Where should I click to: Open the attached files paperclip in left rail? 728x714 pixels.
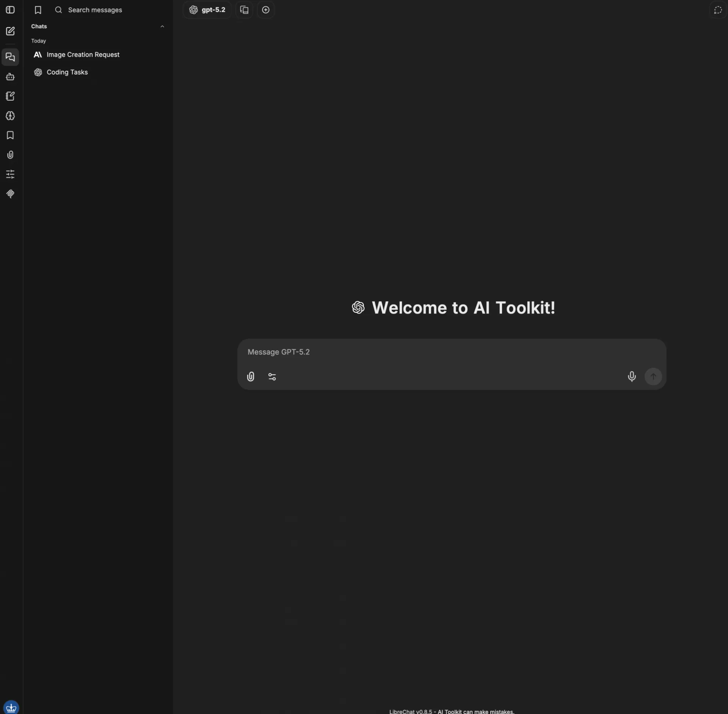tap(10, 155)
